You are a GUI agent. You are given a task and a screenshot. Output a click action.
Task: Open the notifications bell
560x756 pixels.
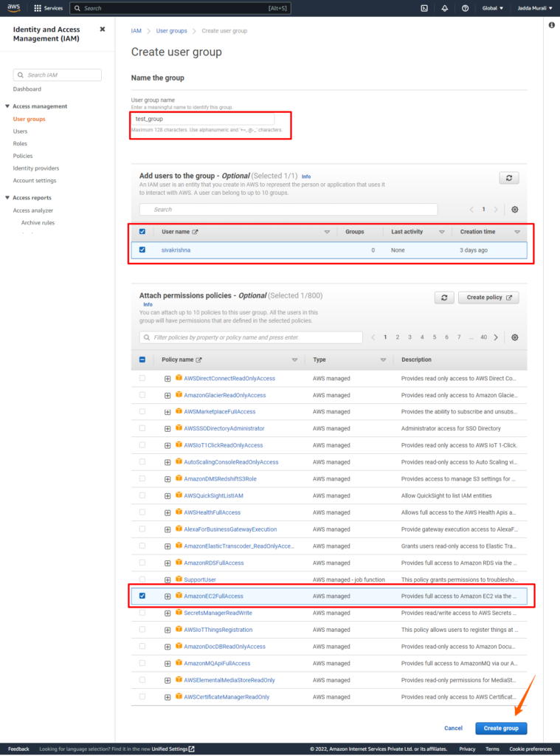[444, 8]
